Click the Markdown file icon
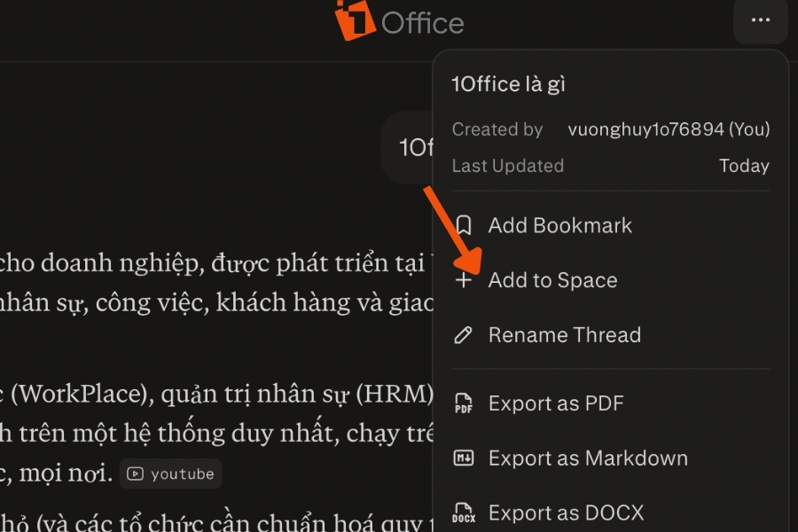Screen dimensions: 798x532 [x=463, y=458]
